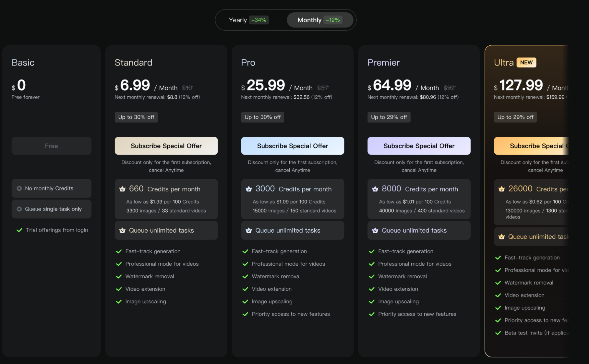Click Pro plan 'Up to 30% off' tag

click(263, 117)
